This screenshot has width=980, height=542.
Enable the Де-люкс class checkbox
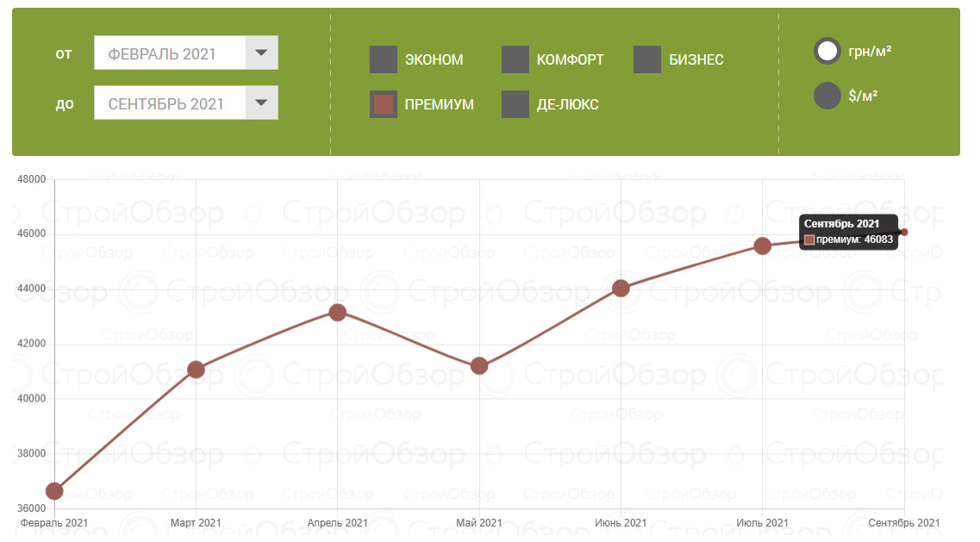click(x=515, y=104)
